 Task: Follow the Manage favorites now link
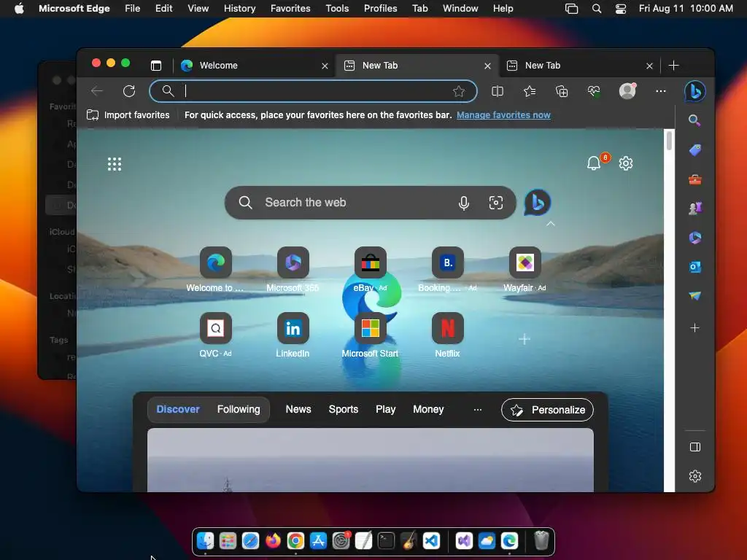tap(503, 114)
